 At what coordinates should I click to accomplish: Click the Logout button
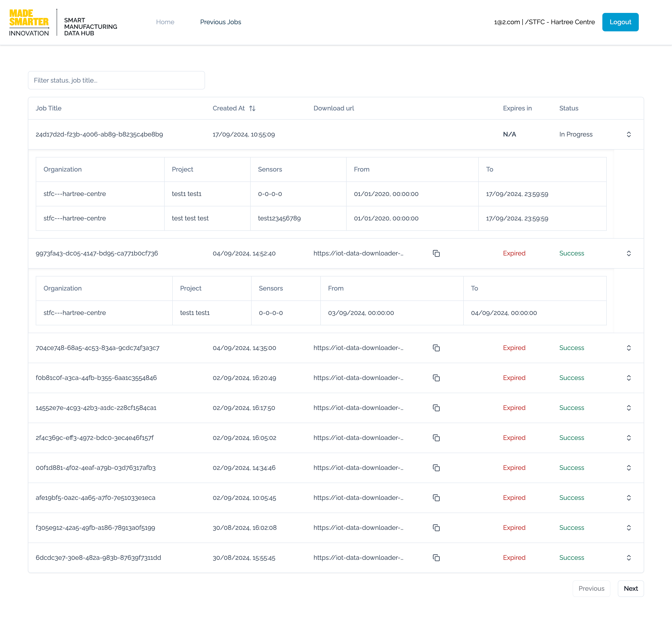click(x=620, y=22)
